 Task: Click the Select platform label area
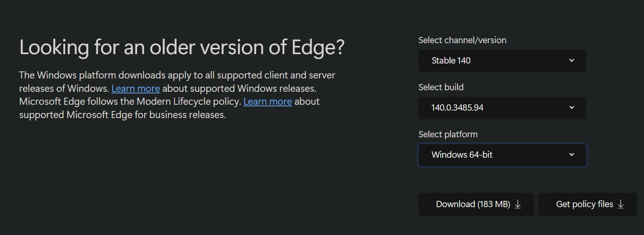click(x=448, y=134)
